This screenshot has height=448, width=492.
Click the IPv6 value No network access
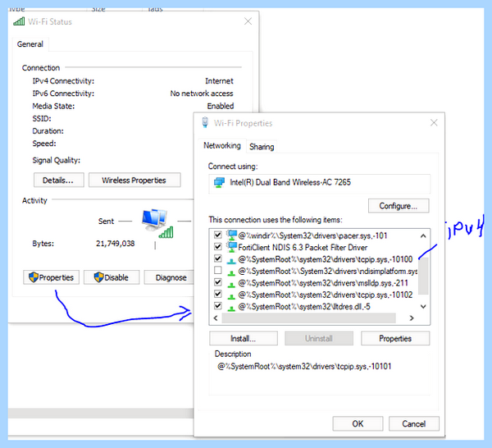click(202, 94)
